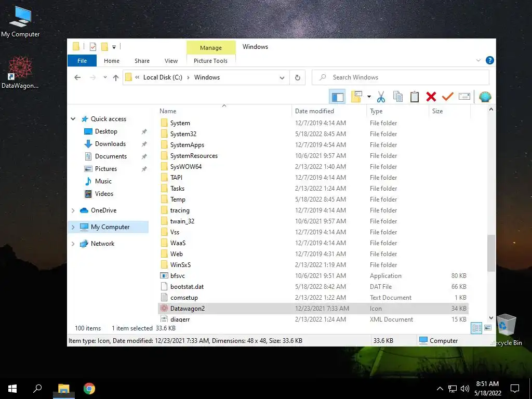This screenshot has width=532, height=399.
Task: Switch to the Share ribbon tab
Action: coord(142,61)
